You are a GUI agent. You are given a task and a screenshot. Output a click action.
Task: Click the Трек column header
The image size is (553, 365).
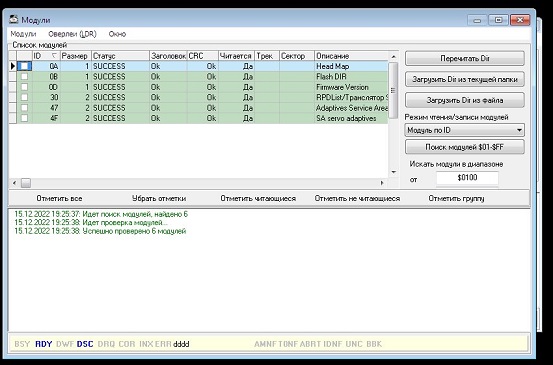pyautogui.click(x=267, y=56)
